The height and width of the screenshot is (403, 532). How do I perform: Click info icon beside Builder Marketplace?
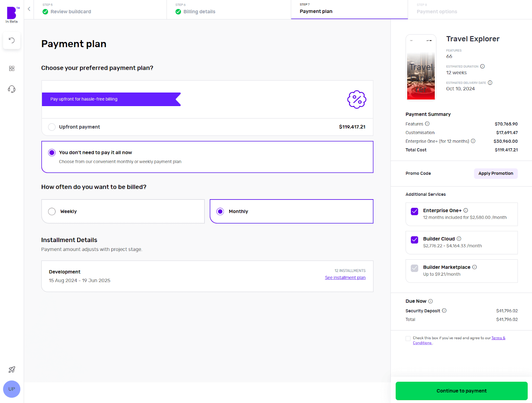point(474,267)
